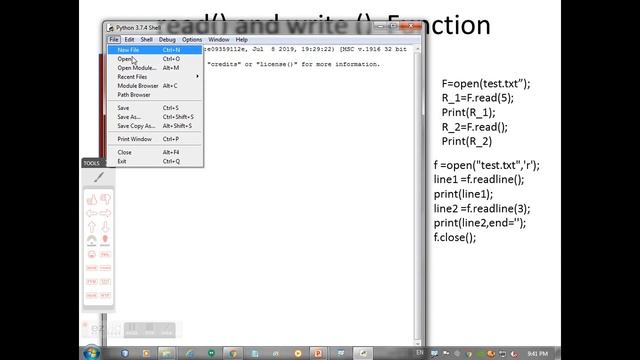Choose Save in File menu

point(155,108)
